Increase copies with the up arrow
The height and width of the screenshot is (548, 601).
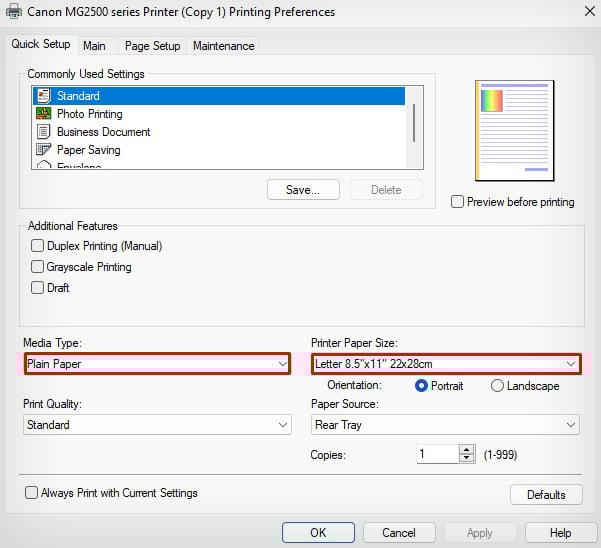click(x=466, y=450)
